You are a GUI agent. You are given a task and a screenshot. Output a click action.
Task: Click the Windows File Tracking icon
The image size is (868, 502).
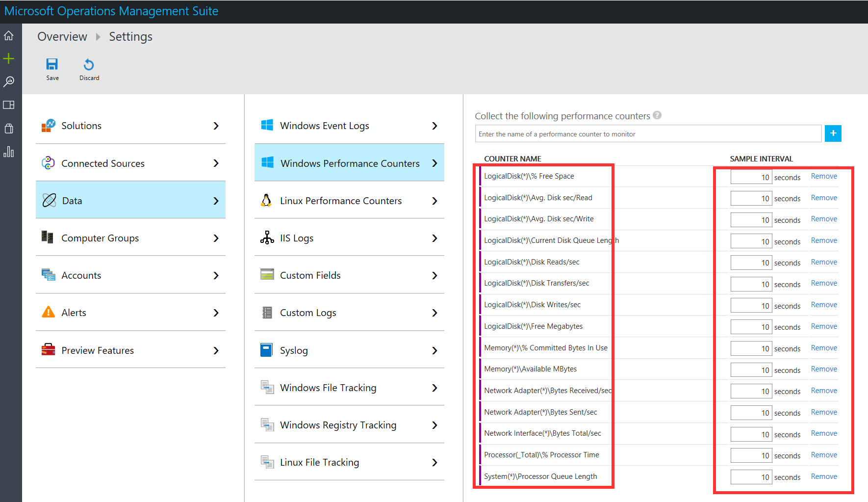(267, 387)
